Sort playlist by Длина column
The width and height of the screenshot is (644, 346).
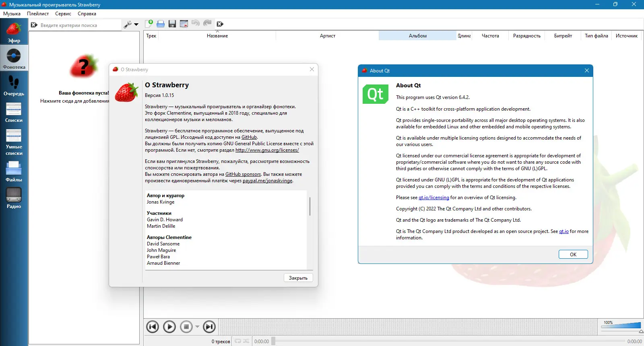464,36
